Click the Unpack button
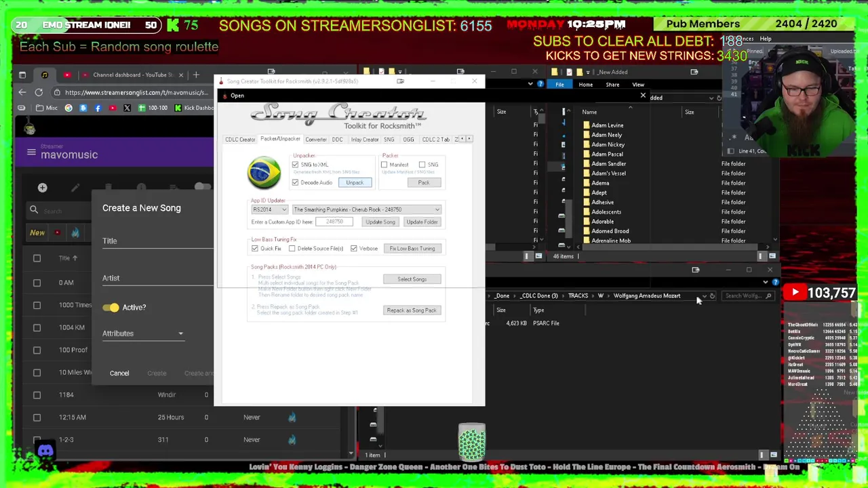The width and height of the screenshot is (868, 488). click(355, 183)
